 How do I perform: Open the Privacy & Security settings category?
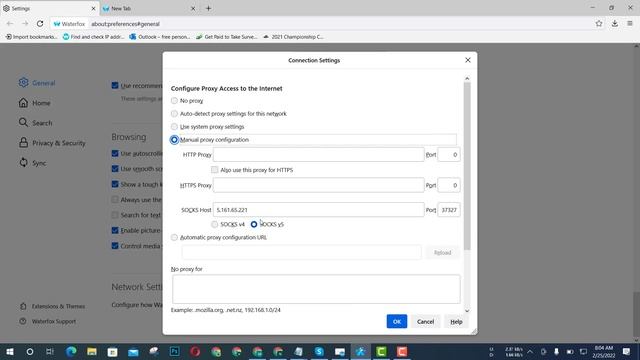click(x=52, y=143)
